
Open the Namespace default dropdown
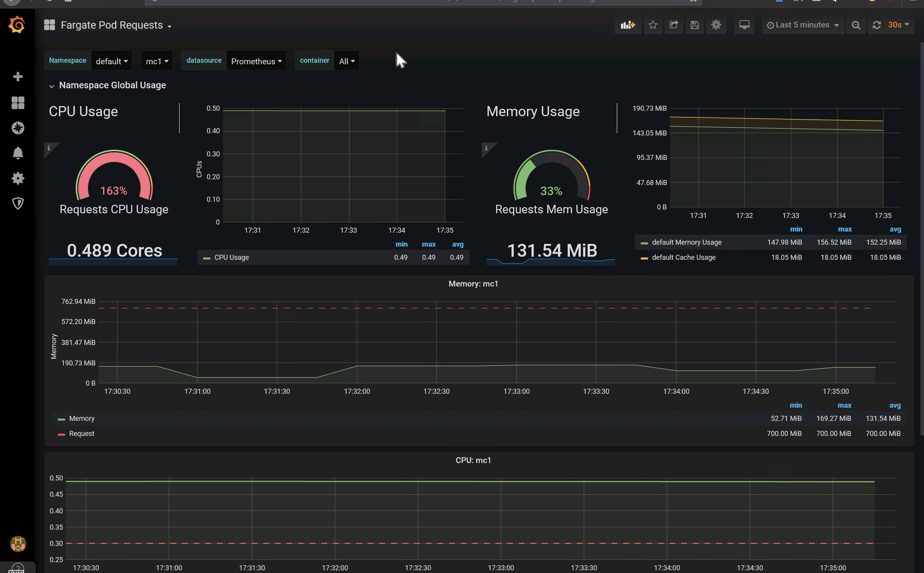(111, 61)
